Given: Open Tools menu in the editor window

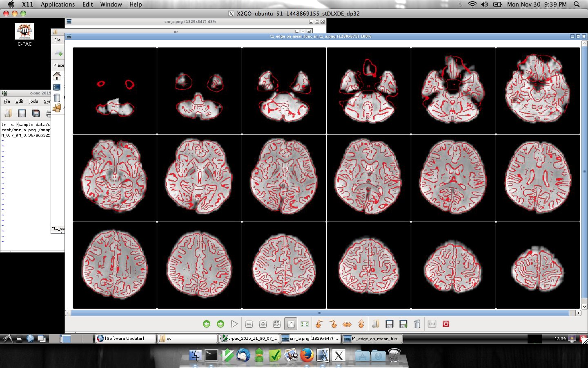Looking at the screenshot, I should (33, 101).
